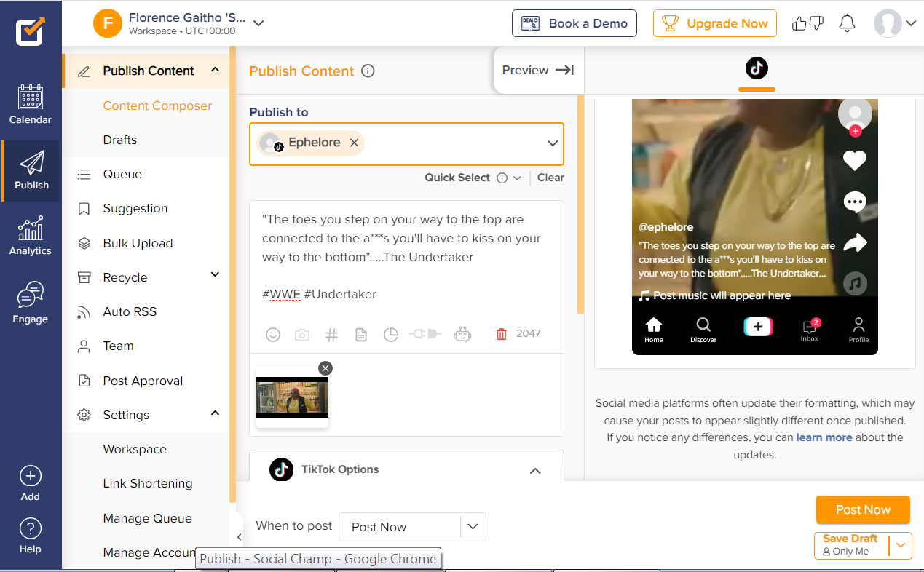Click the attached video thumbnail
924x572 pixels.
(x=292, y=397)
